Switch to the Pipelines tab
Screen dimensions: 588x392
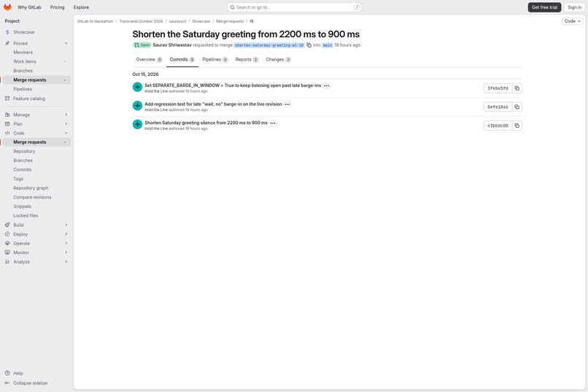(x=215, y=60)
